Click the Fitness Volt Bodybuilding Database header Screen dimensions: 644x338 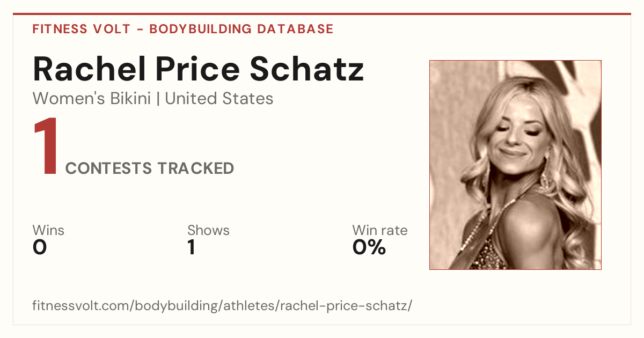(x=183, y=29)
